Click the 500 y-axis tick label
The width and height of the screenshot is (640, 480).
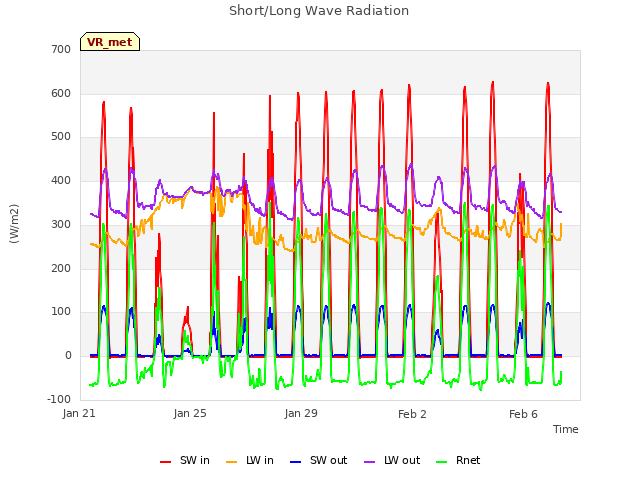pyautogui.click(x=61, y=137)
